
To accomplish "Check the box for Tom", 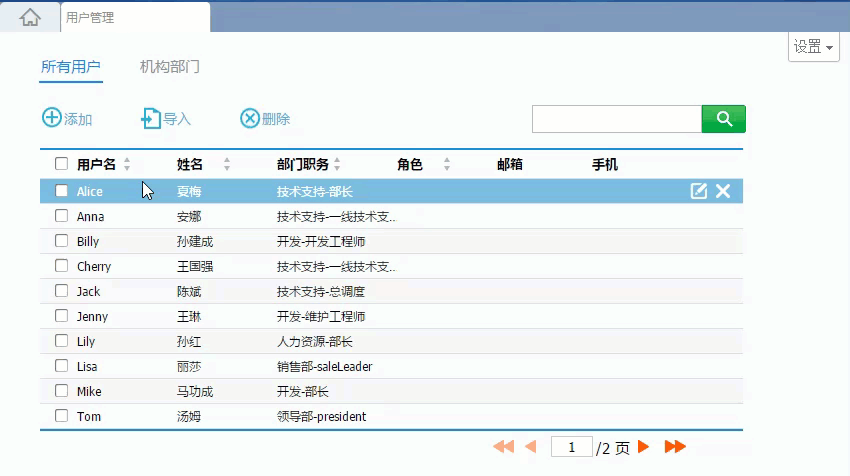I will click(61, 416).
